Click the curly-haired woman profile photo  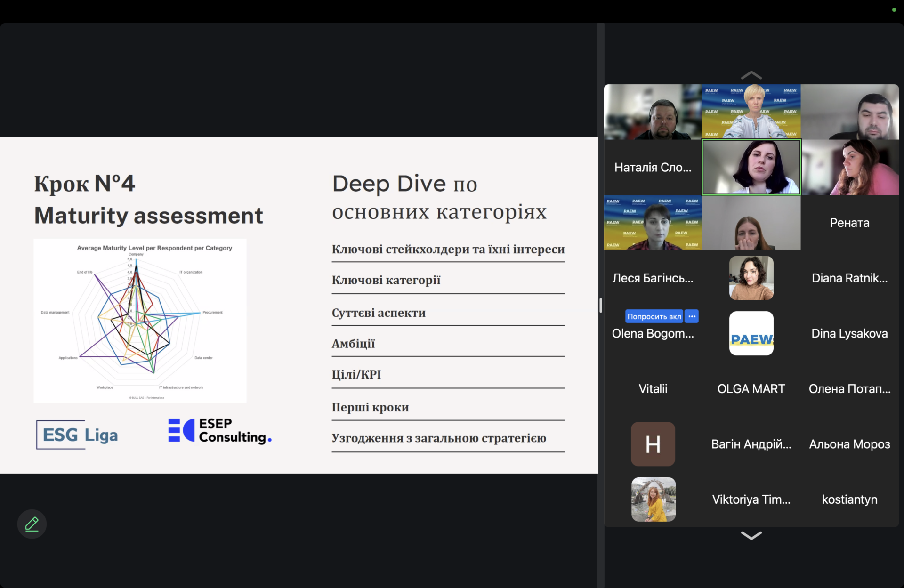coord(751,278)
